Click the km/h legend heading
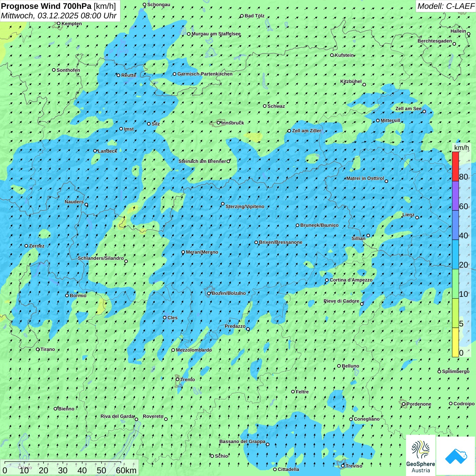The height and width of the screenshot is (476, 476). coord(461,148)
